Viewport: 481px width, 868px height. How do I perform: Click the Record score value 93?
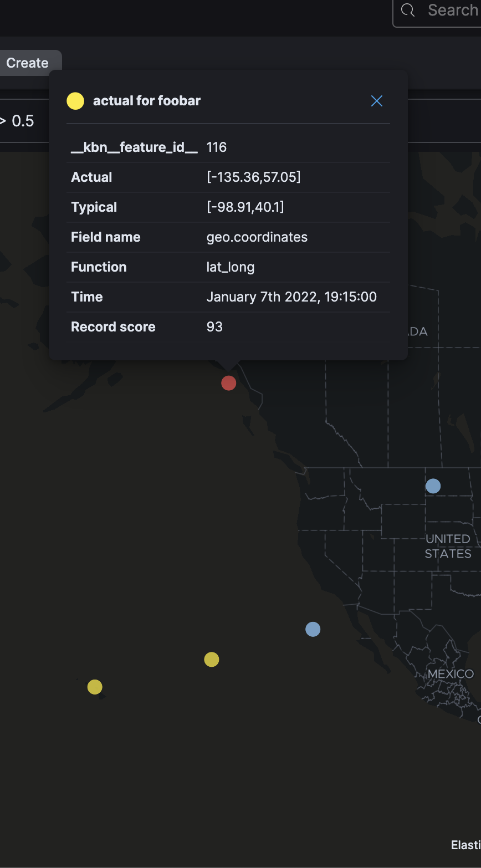click(x=214, y=326)
